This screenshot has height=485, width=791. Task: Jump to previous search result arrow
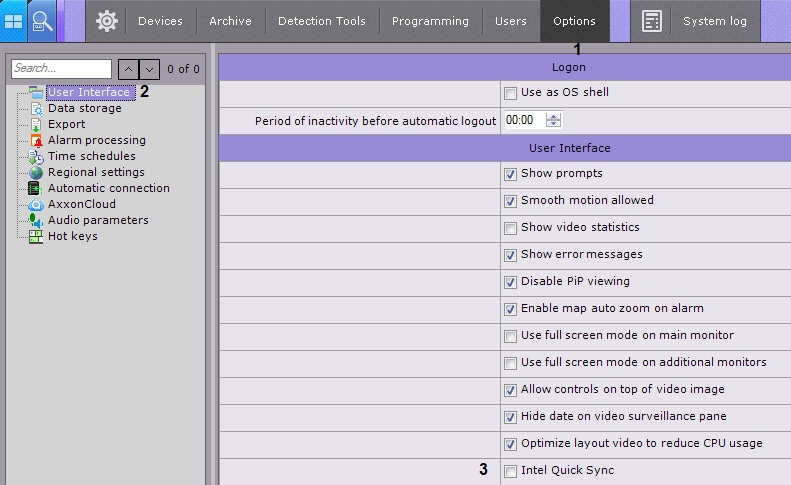point(128,69)
